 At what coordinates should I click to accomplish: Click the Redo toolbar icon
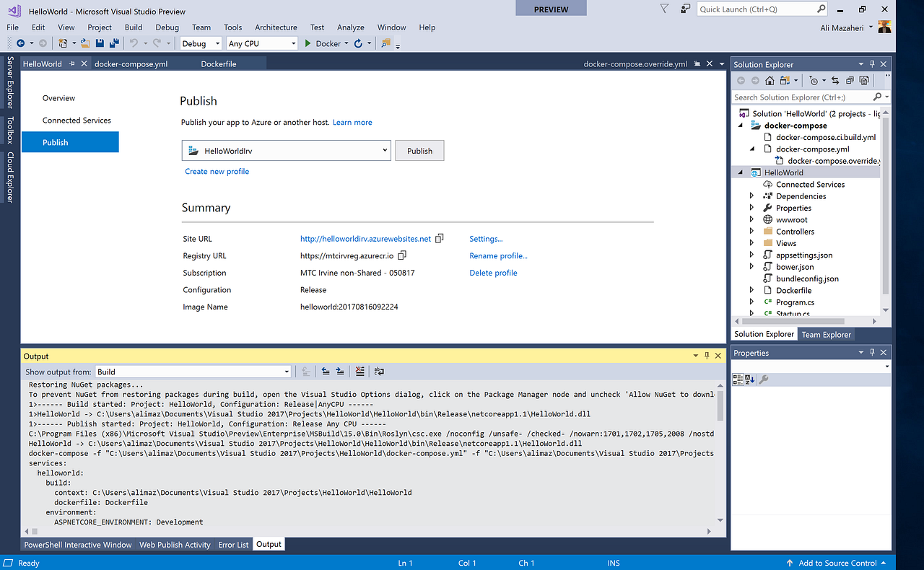(x=157, y=43)
